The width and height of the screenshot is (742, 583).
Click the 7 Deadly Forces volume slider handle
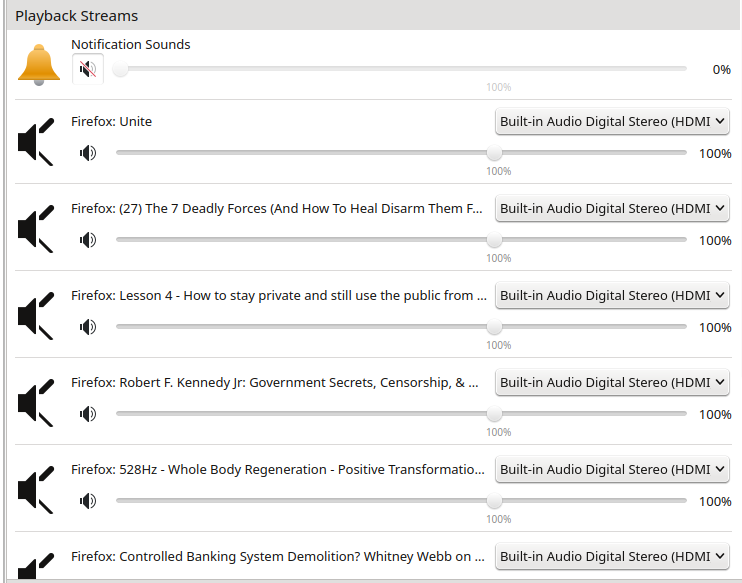[494, 239]
